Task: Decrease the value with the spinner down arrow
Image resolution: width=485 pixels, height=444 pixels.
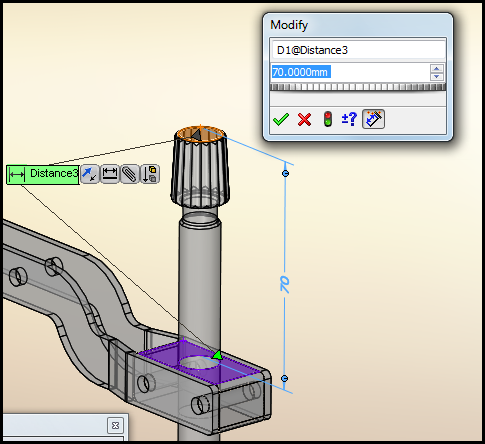Action: 437,76
